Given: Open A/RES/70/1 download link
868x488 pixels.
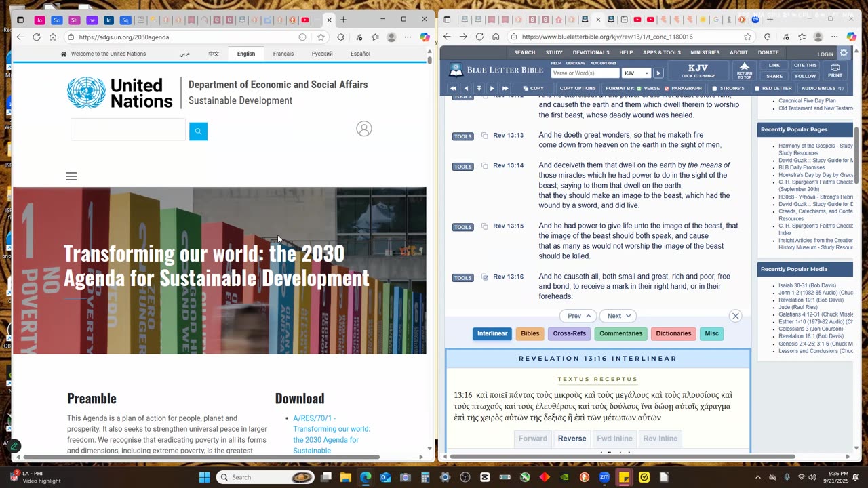Looking at the screenshot, I should click(332, 434).
